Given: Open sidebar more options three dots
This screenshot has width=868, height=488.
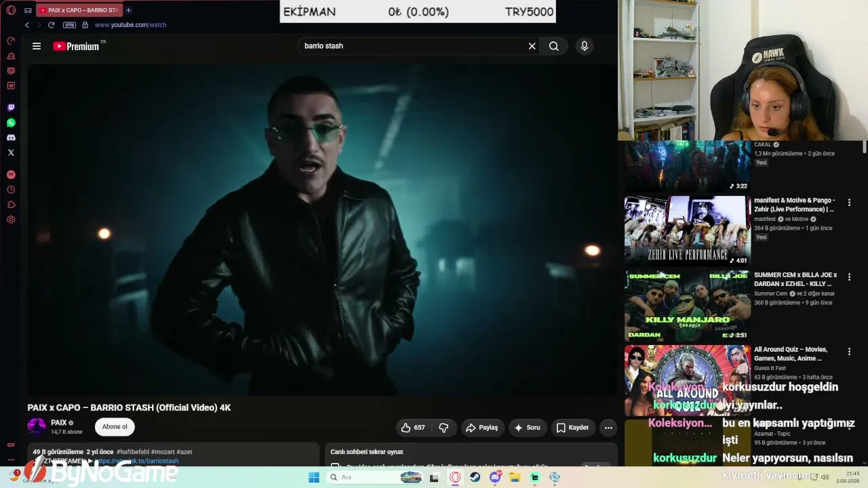Looking at the screenshot, I should click(x=11, y=459).
